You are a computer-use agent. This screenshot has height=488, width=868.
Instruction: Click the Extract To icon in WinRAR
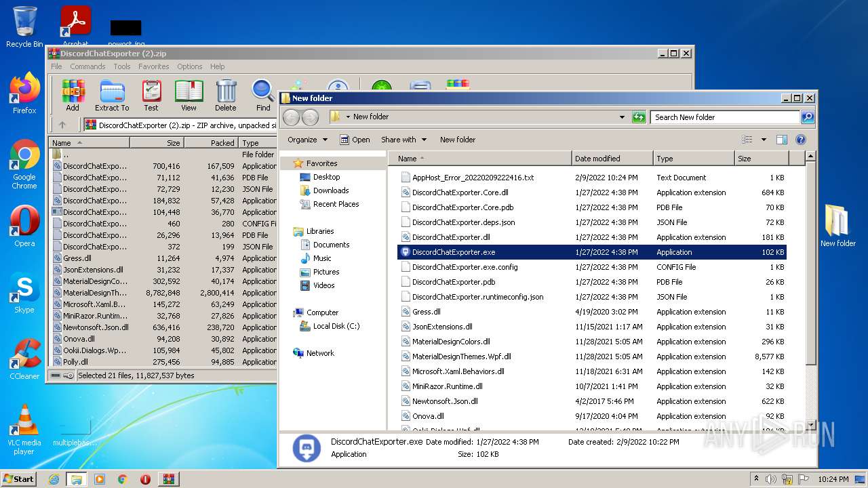(112, 96)
